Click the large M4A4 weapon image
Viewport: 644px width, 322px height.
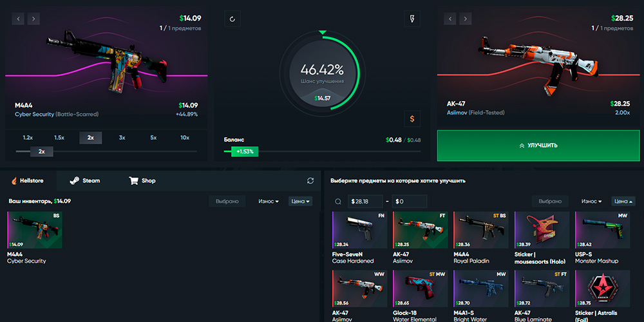[x=107, y=61]
